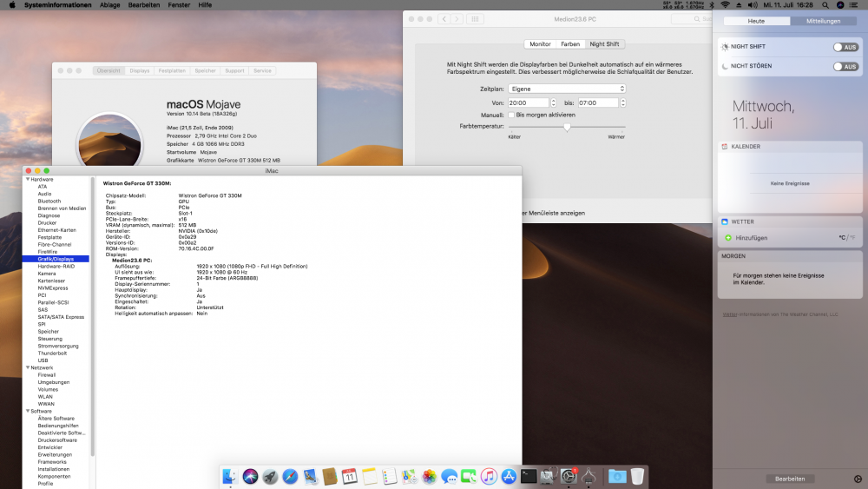Open FaceTime icon in the Dock

pos(469,476)
